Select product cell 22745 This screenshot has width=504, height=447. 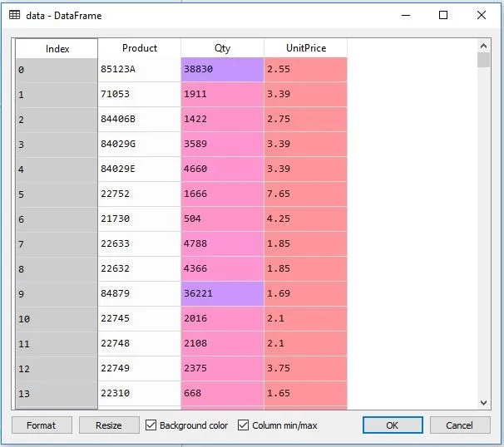click(x=140, y=318)
